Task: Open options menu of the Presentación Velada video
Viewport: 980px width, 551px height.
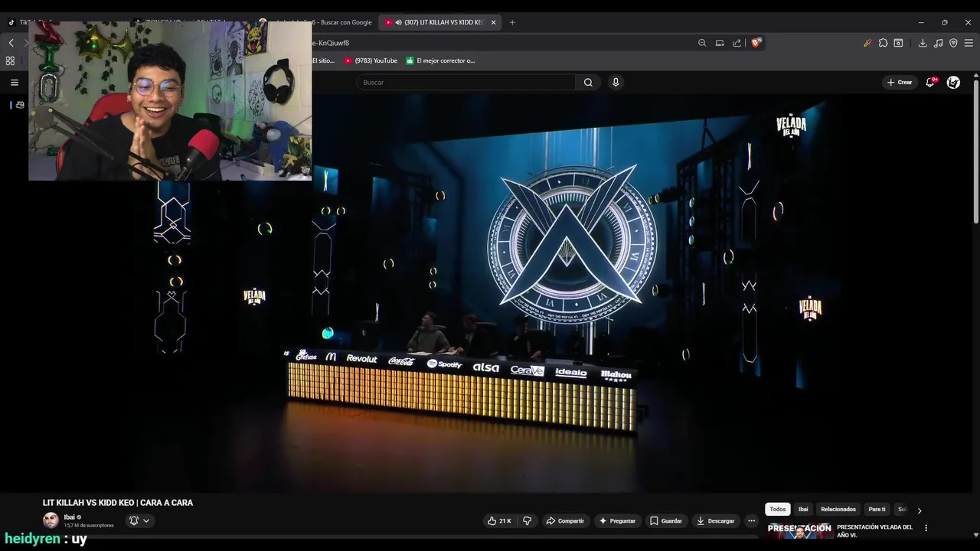Action: 926,528
